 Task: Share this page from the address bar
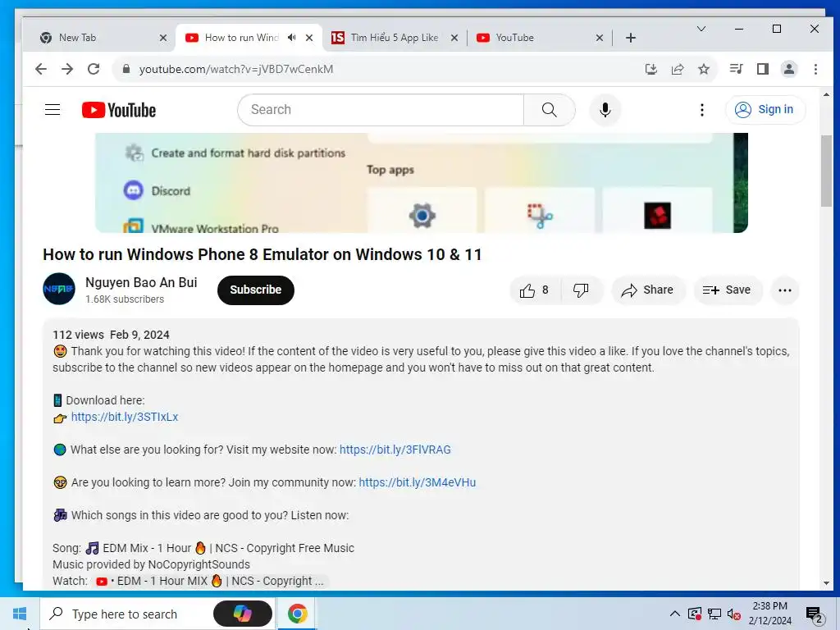(678, 69)
